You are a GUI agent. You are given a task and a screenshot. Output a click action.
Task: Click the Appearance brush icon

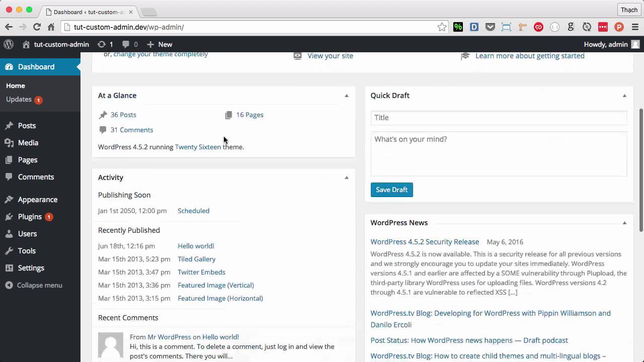(9, 200)
